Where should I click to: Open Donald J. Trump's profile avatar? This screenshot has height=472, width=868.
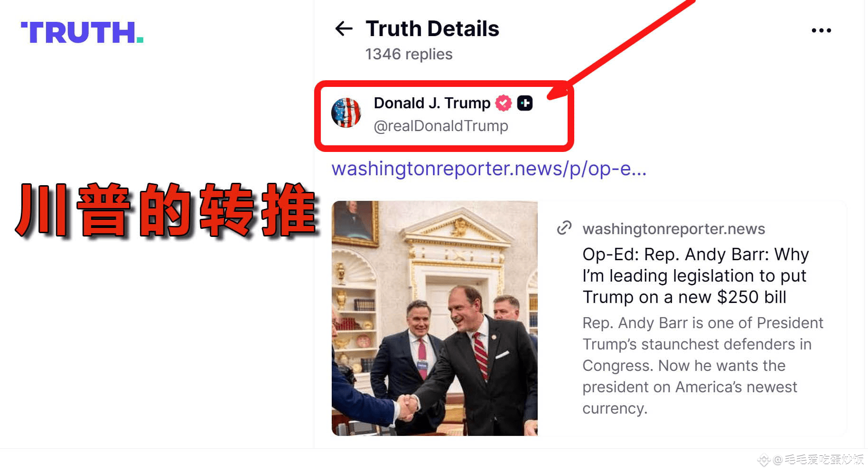346,113
